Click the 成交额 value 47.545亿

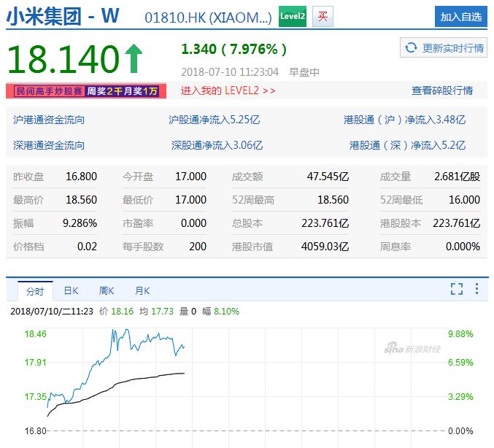[328, 177]
